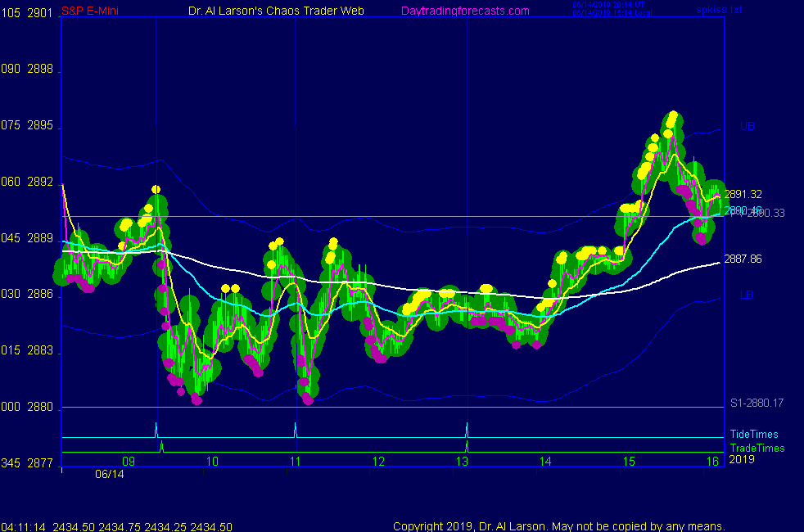Click the 2019 year label
Viewport: 804px width, 532px height.
coord(742,459)
